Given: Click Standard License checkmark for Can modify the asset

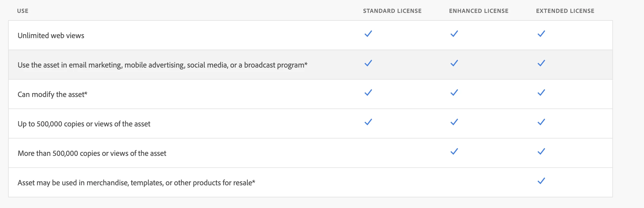Looking at the screenshot, I should (368, 93).
